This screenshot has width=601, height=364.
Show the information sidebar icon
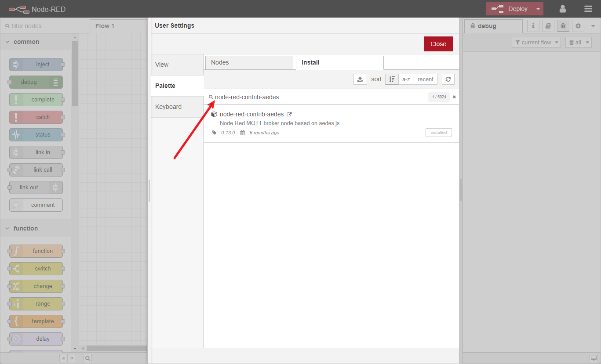tap(533, 26)
